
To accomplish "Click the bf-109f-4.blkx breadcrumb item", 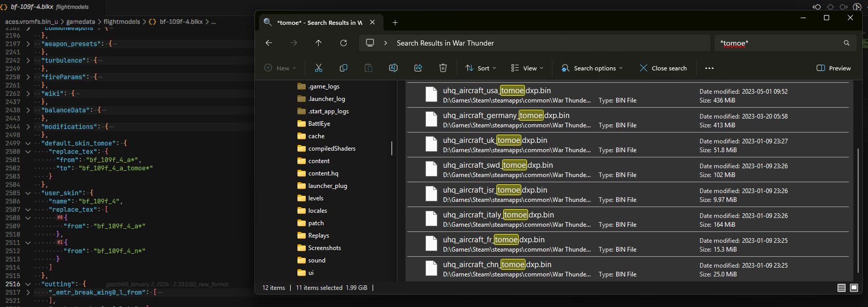I will [176, 22].
